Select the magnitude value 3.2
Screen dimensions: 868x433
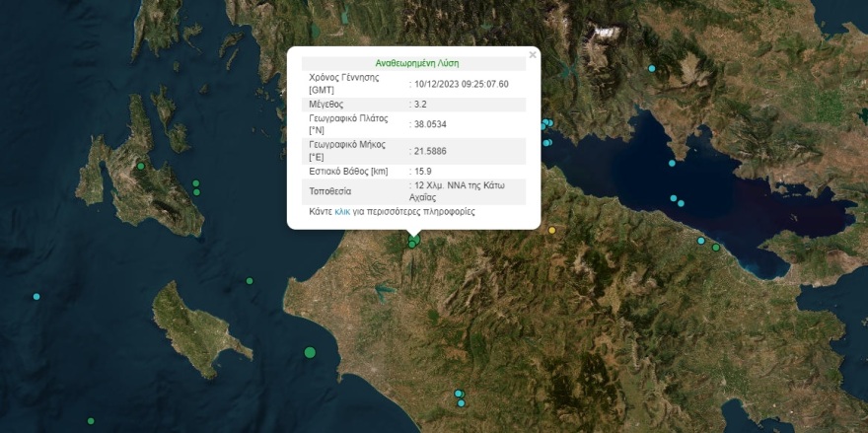coord(421,103)
